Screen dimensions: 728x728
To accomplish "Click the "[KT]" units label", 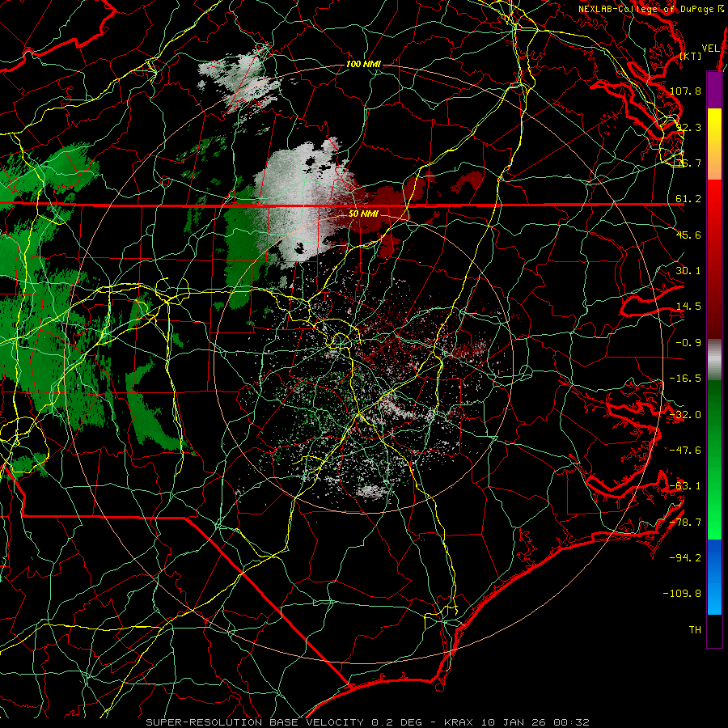I will 691,56.
